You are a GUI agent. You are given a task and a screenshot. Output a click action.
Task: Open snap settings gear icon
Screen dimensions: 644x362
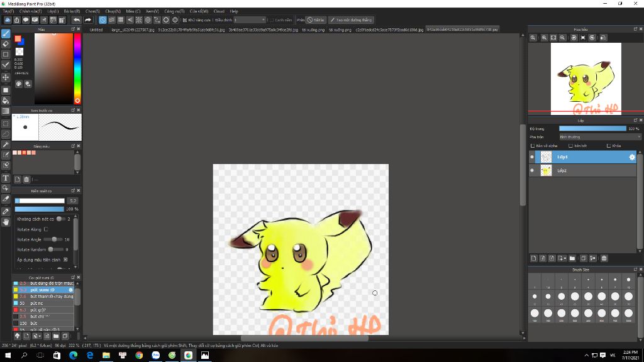coord(175,19)
